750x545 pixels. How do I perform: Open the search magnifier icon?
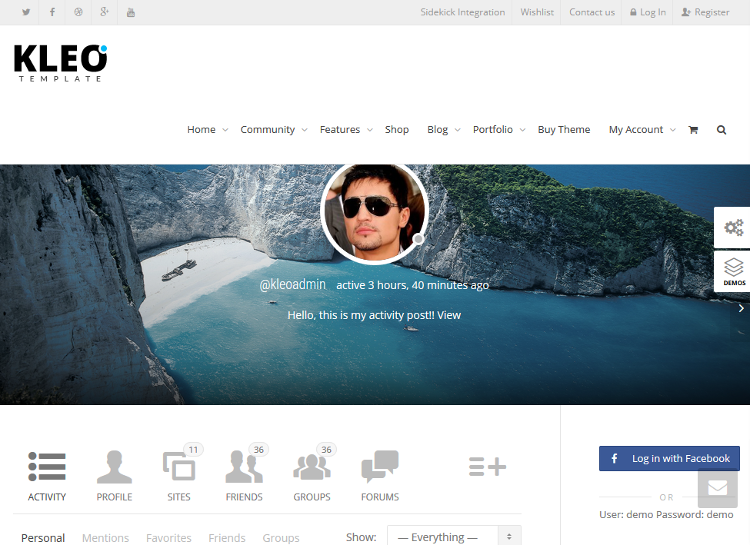[721, 130]
